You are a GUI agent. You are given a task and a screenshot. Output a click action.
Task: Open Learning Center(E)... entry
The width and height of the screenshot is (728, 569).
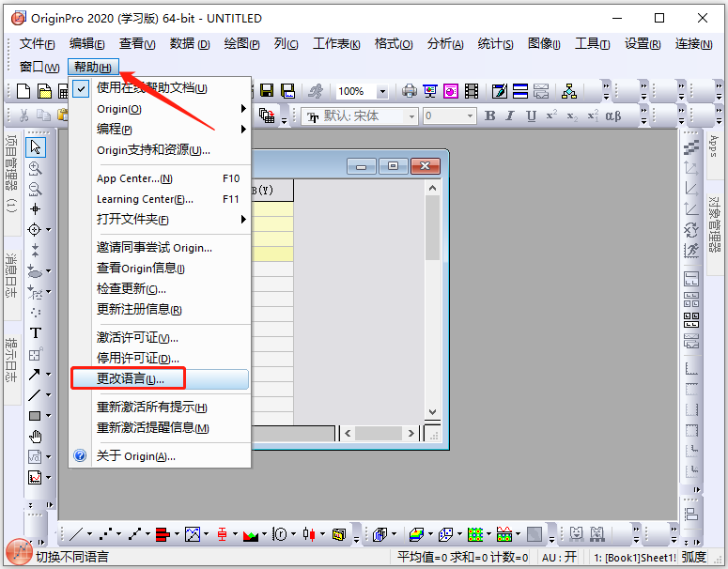click(x=160, y=199)
